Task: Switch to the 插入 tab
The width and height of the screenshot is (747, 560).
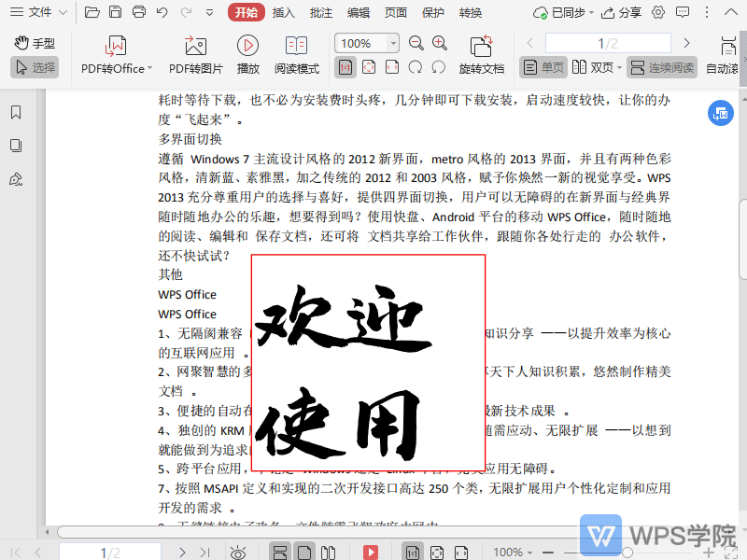Action: point(283,12)
